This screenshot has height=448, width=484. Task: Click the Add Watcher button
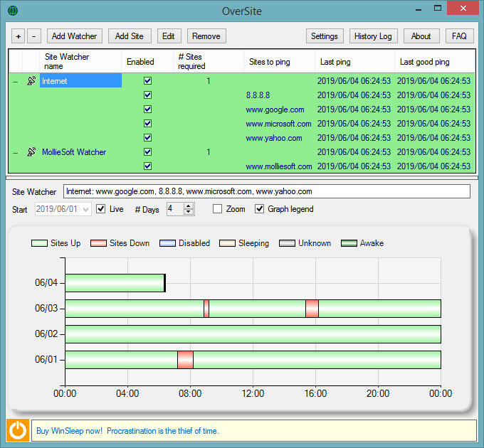(75, 36)
